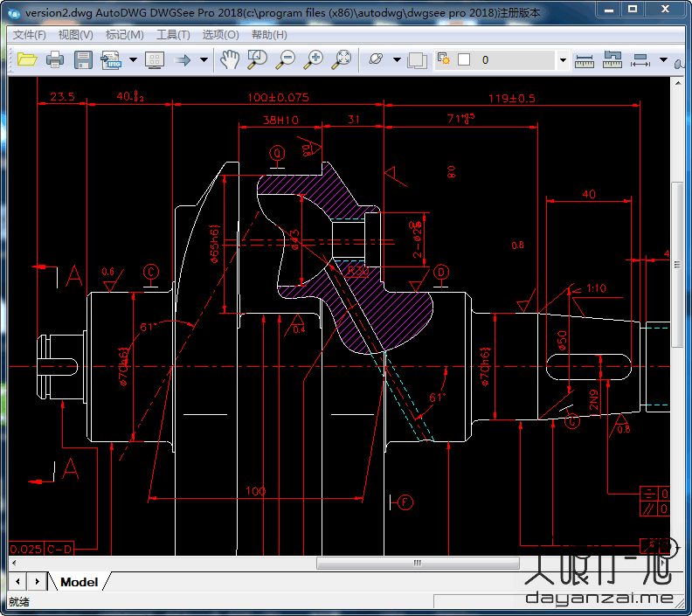Click the circled C datum marker
692x616 pixels.
[151, 272]
